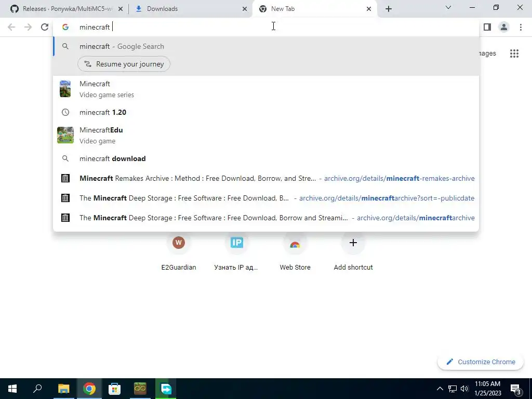Screen dimensions: 532x399
Task: Click the Resume your journey chip
Action: click(x=124, y=64)
